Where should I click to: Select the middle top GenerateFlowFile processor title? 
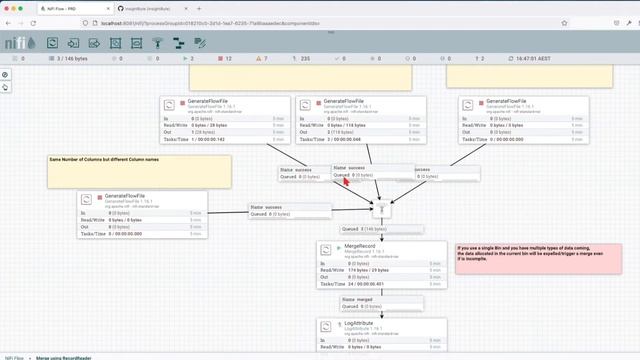(343, 101)
